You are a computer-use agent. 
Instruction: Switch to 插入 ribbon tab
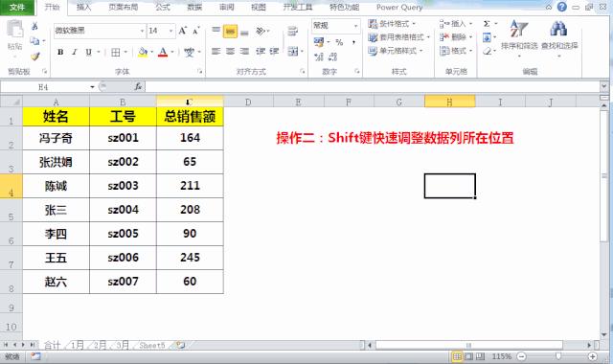coord(83,7)
